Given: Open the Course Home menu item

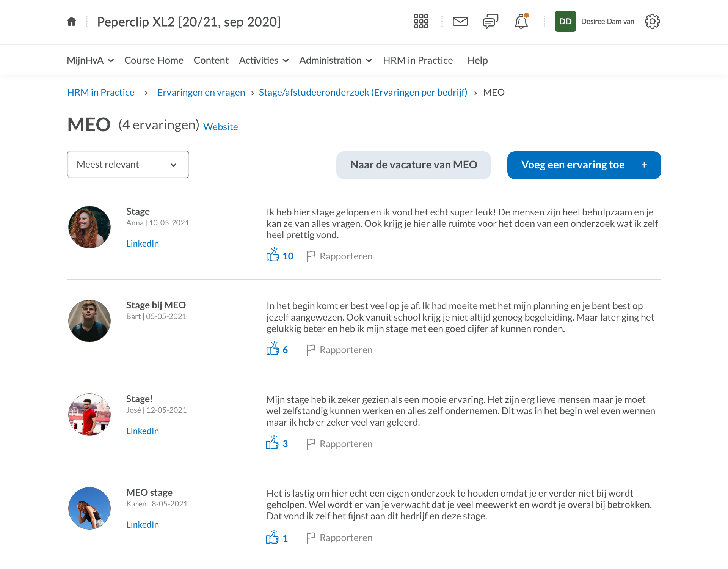Looking at the screenshot, I should pyautogui.click(x=154, y=60).
